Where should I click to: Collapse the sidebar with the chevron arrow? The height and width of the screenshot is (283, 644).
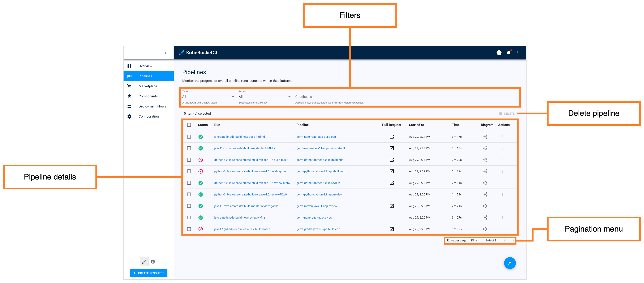tap(166, 52)
